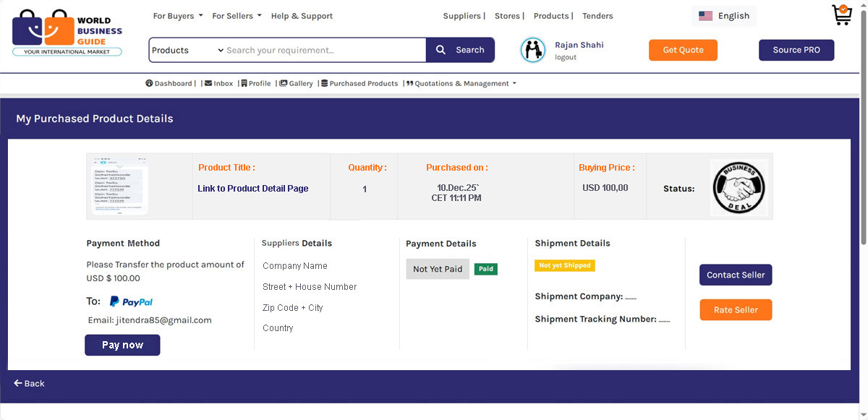
Task: Open Help & Support menu
Action: coord(302,16)
